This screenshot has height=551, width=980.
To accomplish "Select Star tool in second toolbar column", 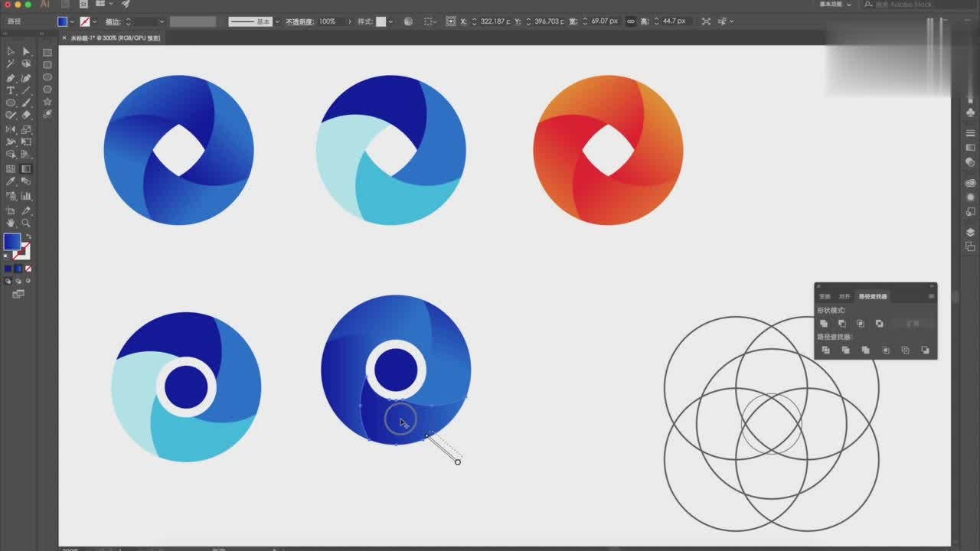I will coord(47,101).
